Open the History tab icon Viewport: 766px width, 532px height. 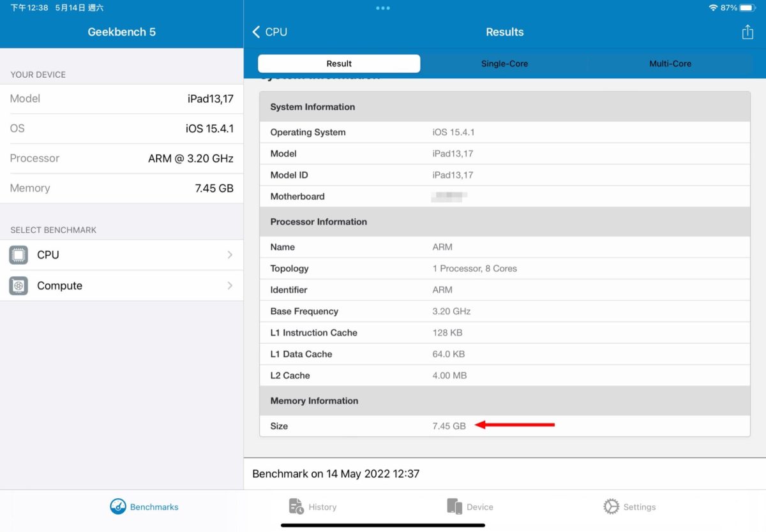[296, 506]
